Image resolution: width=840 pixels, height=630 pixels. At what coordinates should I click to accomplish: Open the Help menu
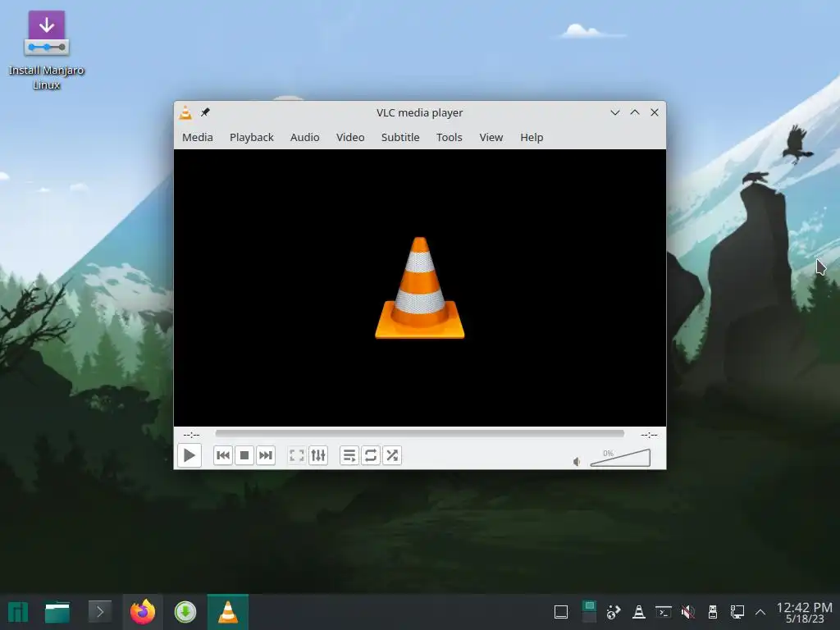point(532,137)
